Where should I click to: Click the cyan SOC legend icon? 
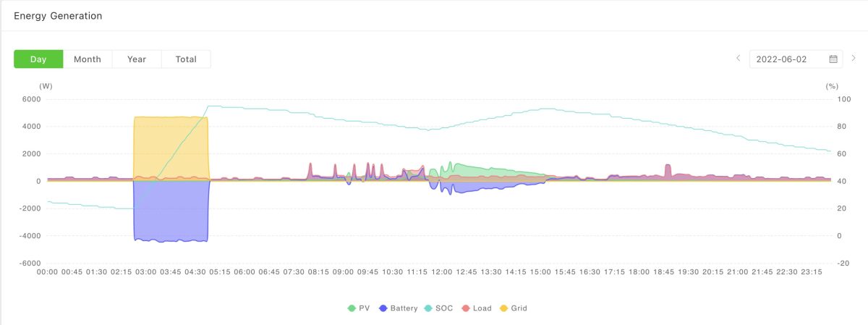pyautogui.click(x=428, y=308)
